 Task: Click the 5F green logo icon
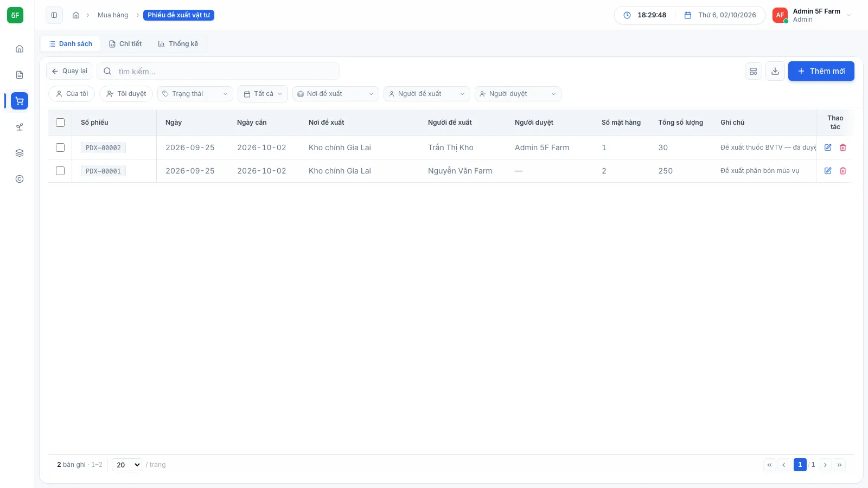(x=15, y=15)
